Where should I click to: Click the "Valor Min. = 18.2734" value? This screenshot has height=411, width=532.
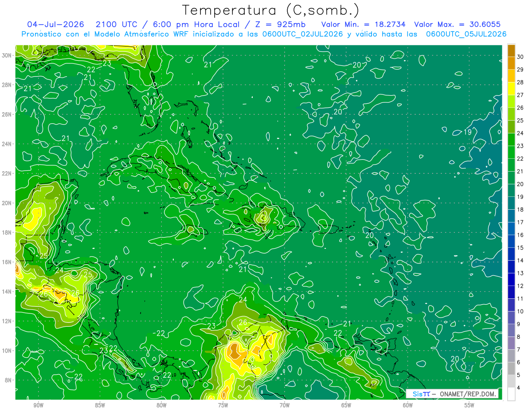(363, 24)
